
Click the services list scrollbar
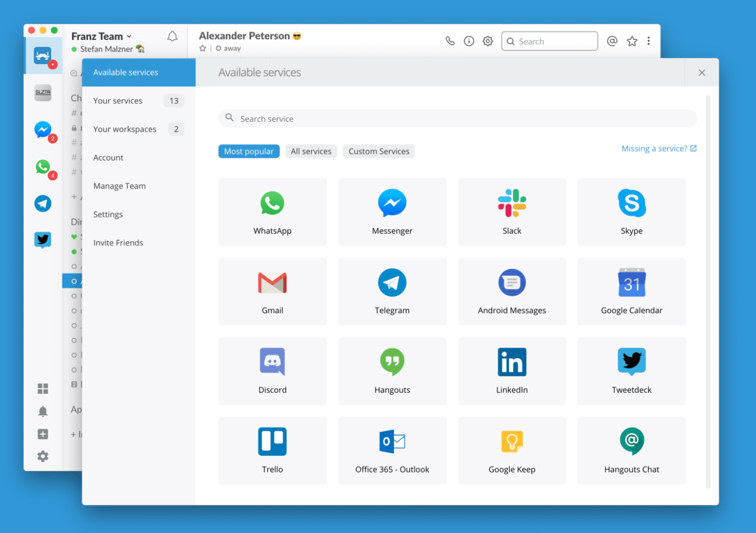click(708, 292)
